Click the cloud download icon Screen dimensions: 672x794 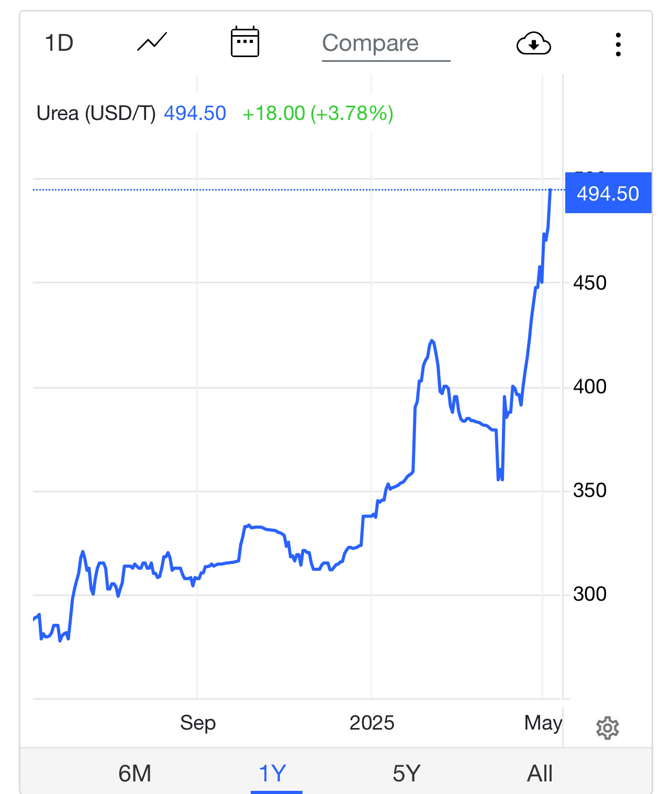click(533, 43)
